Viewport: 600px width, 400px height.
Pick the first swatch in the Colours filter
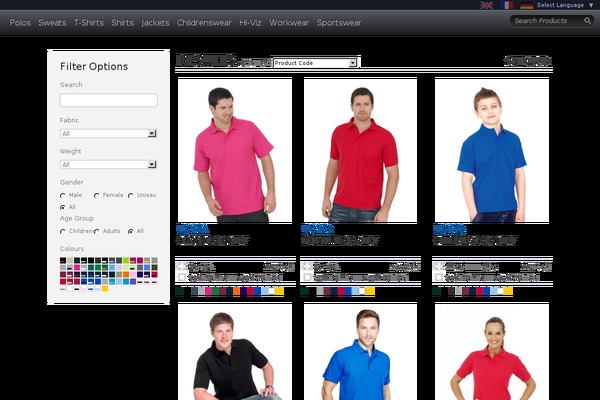point(64,261)
